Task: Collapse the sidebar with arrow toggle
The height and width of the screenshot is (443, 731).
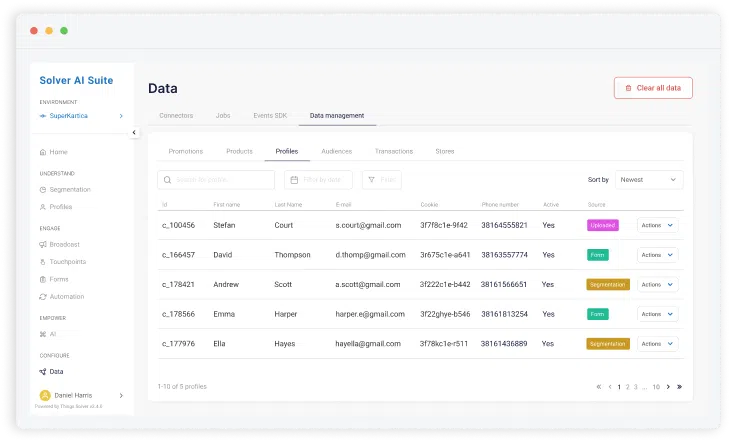Action: [134, 132]
